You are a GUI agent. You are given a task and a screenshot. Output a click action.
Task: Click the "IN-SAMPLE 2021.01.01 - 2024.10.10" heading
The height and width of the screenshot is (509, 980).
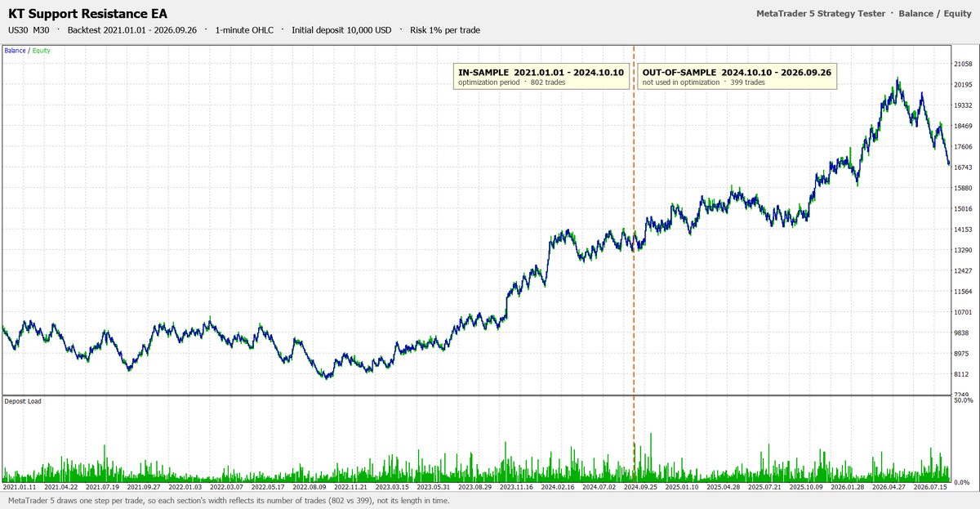pyautogui.click(x=541, y=73)
